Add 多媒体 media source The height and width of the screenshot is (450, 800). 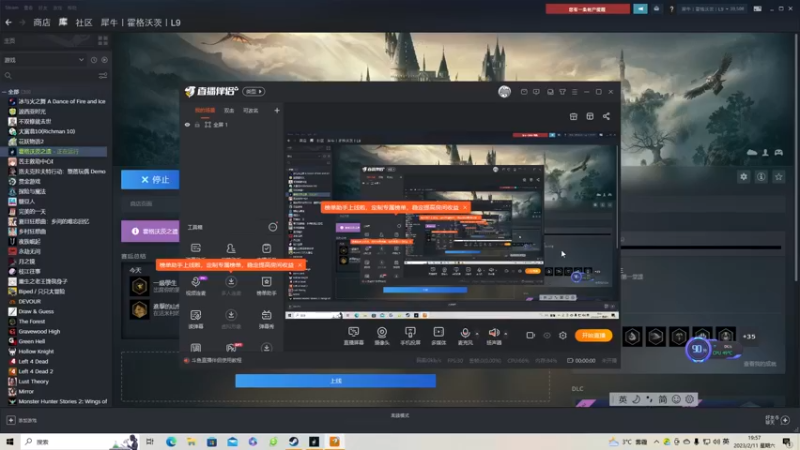(x=438, y=336)
